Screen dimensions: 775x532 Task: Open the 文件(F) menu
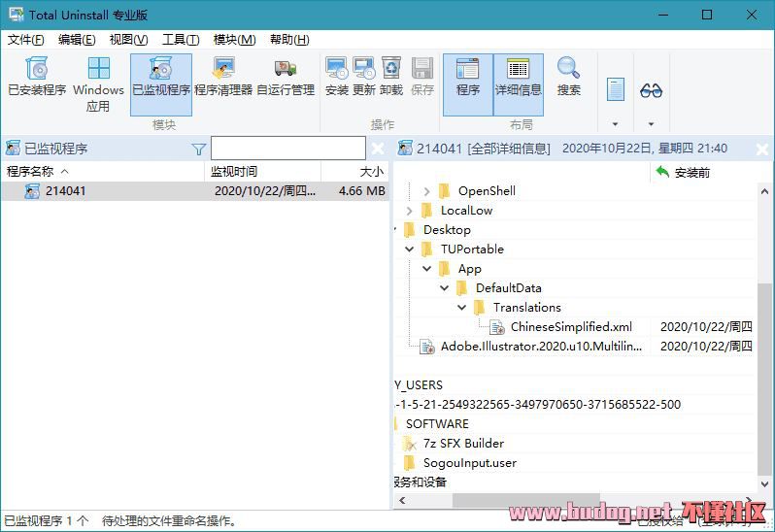tap(25, 40)
